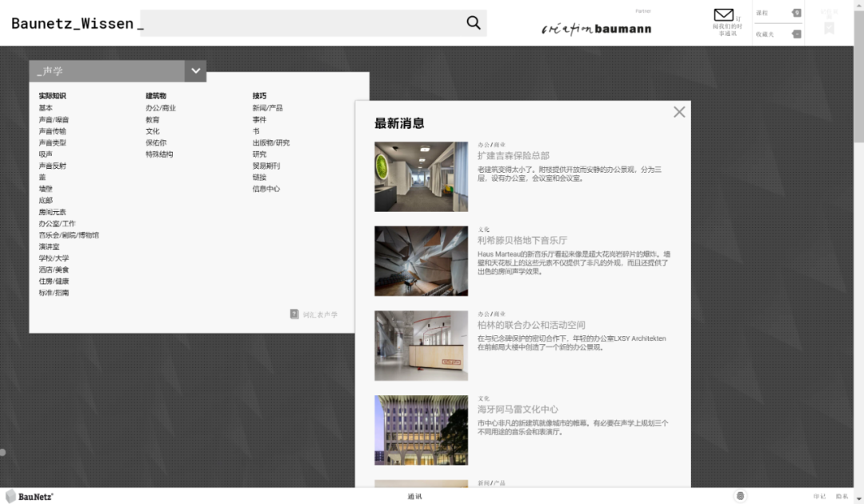
Task: Click the 收藏夹 label in the header
Action: pyautogui.click(x=765, y=34)
